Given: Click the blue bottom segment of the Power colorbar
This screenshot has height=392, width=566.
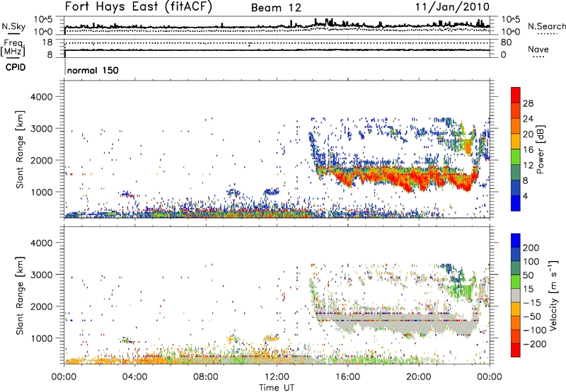Looking at the screenshot, I should (516, 204).
